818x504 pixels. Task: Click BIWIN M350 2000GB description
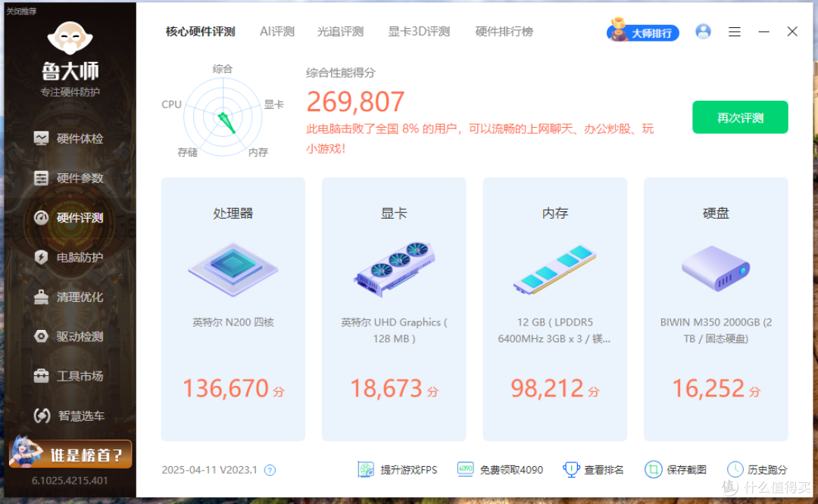click(716, 331)
